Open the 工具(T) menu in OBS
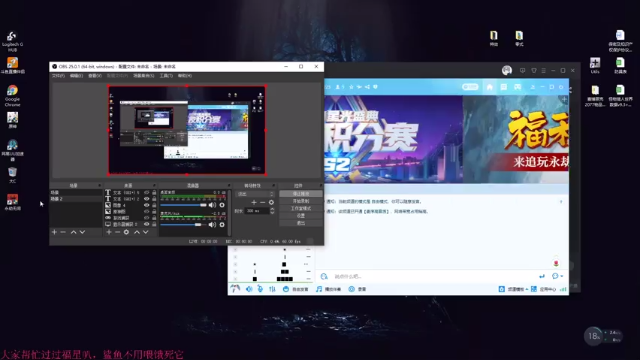640x360 pixels. [x=166, y=76]
